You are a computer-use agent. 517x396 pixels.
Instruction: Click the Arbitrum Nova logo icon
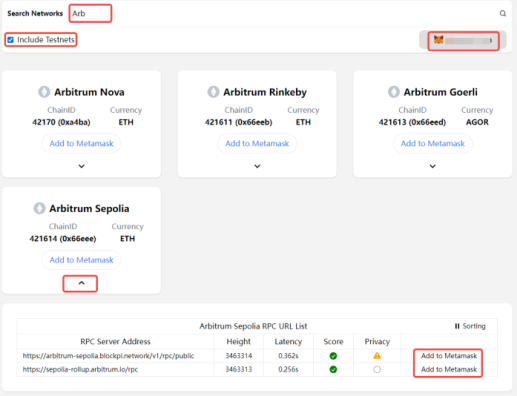click(x=44, y=92)
